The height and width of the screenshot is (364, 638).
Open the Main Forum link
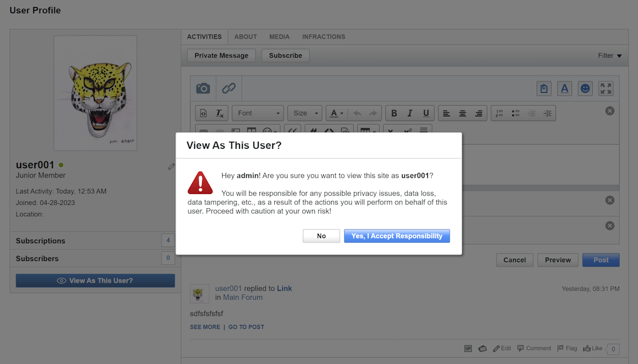(x=242, y=297)
